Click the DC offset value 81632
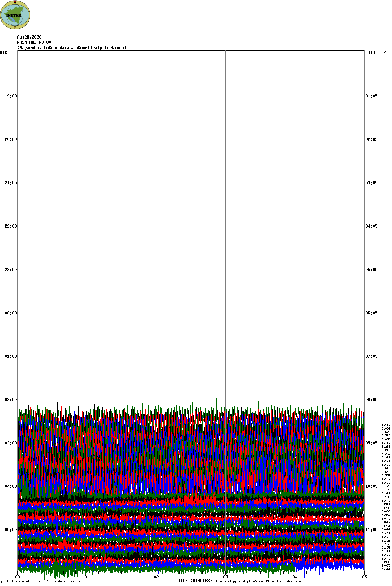 (386, 428)
